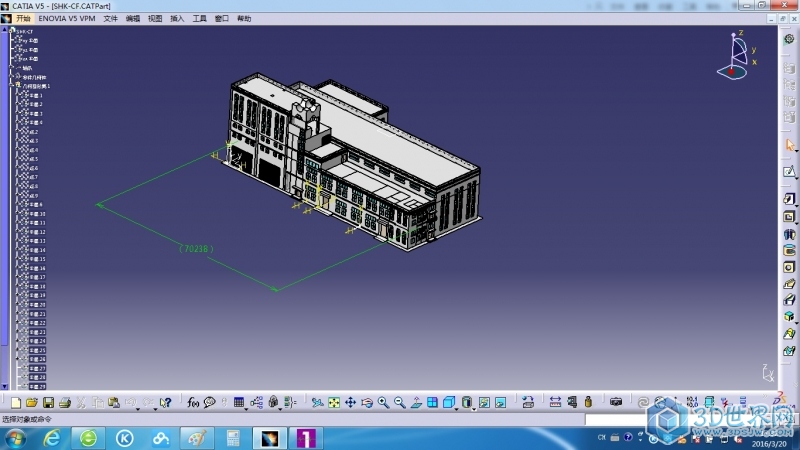Click the compass in top-right of viewport

click(736, 55)
